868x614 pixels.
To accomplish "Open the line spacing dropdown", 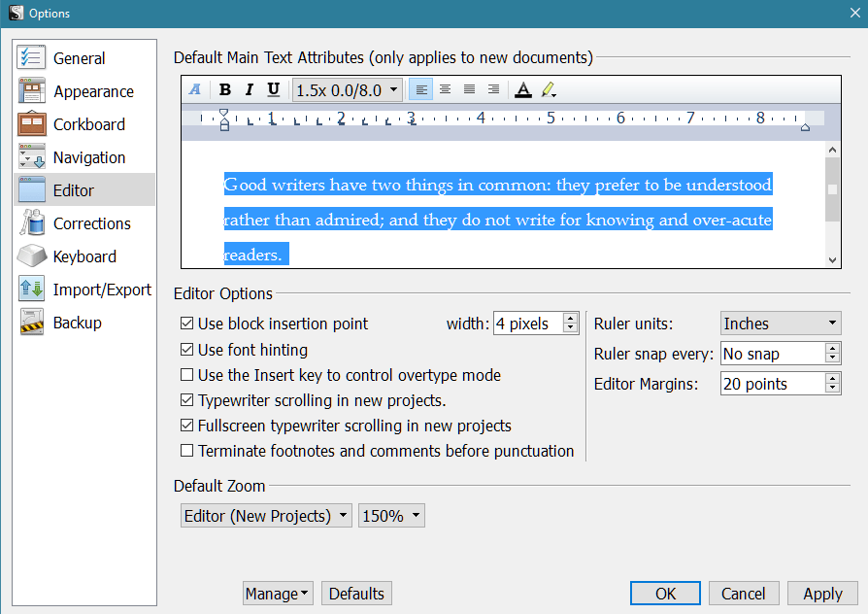I will [347, 89].
